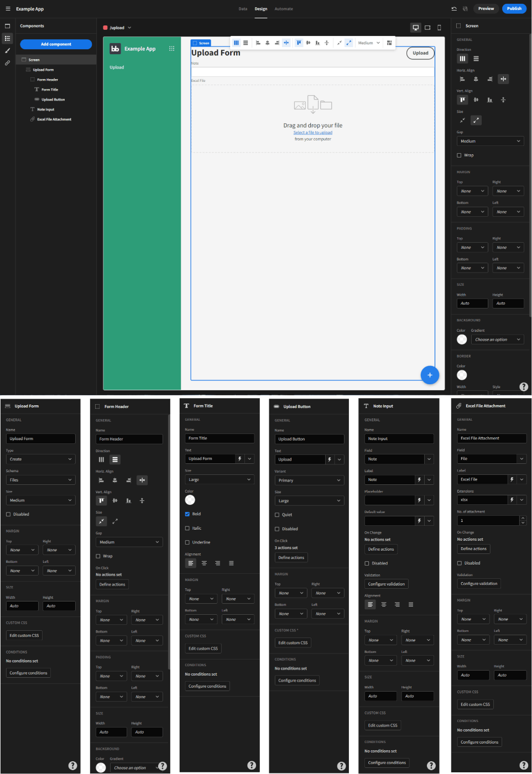Screen dimensions: 532x774
Task: Enable Italic in Form Title panel
Action: tap(187, 528)
